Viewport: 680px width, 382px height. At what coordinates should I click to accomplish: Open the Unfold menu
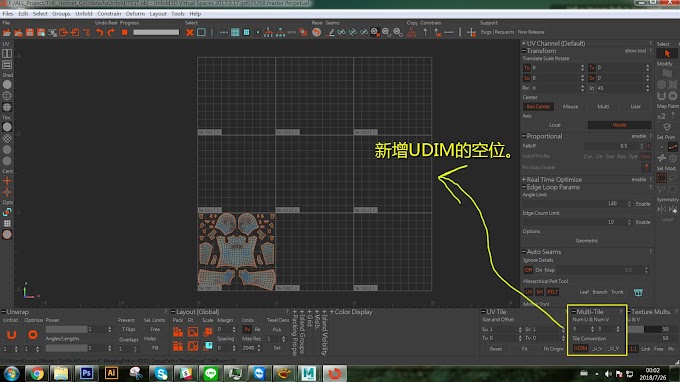[84, 14]
